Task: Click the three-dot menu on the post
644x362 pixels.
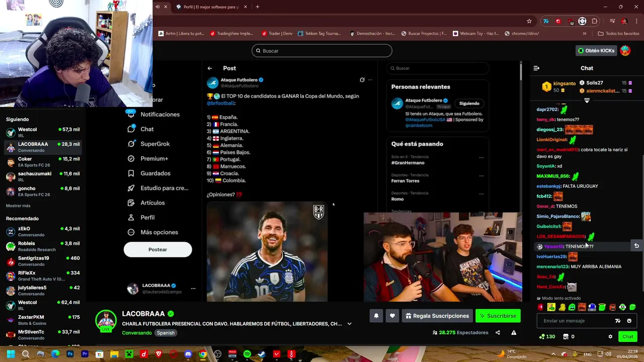Action: tap(370, 79)
